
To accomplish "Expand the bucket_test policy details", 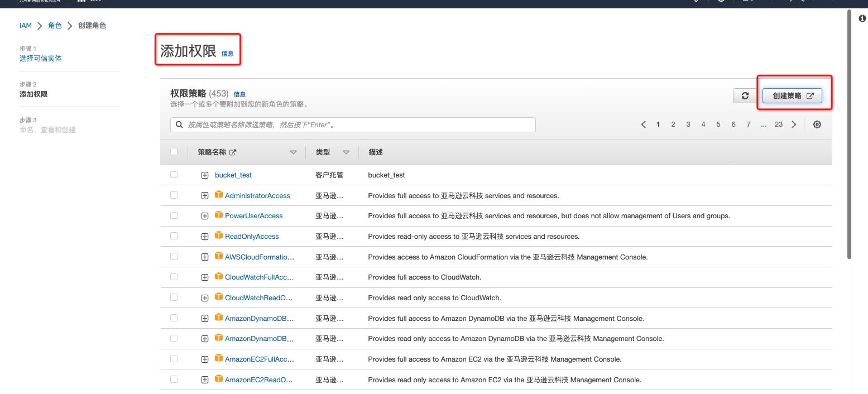I will pos(205,175).
